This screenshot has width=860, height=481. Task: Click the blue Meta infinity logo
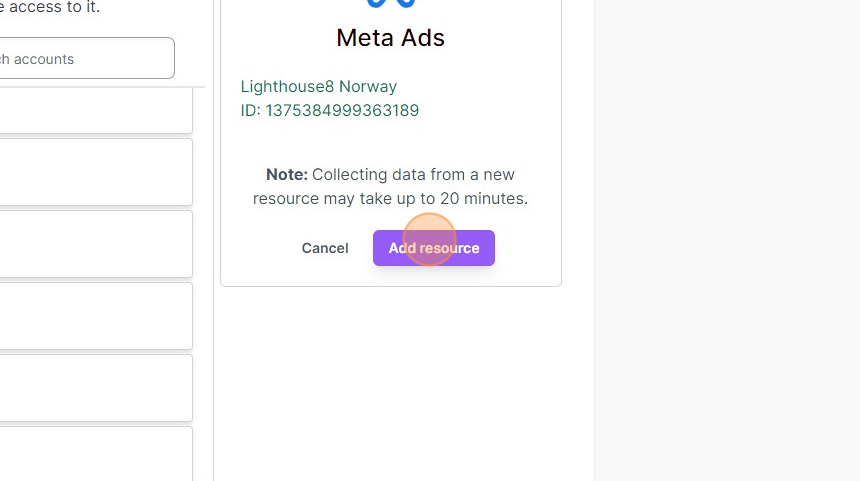391,3
